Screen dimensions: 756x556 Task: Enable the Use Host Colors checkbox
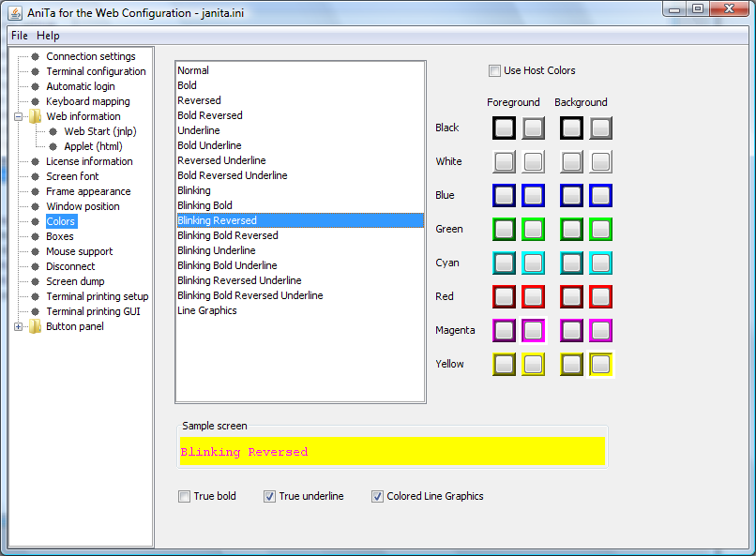coord(494,71)
